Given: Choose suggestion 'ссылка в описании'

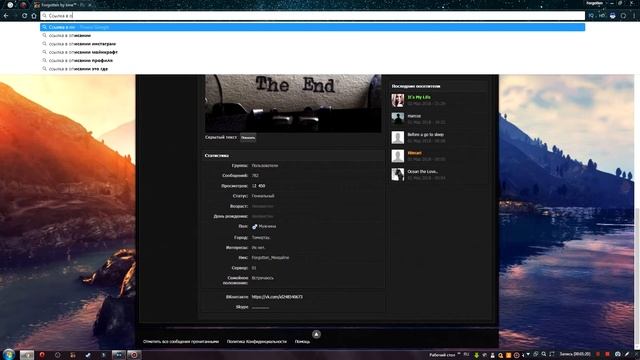Looking at the screenshot, I should tap(70, 36).
